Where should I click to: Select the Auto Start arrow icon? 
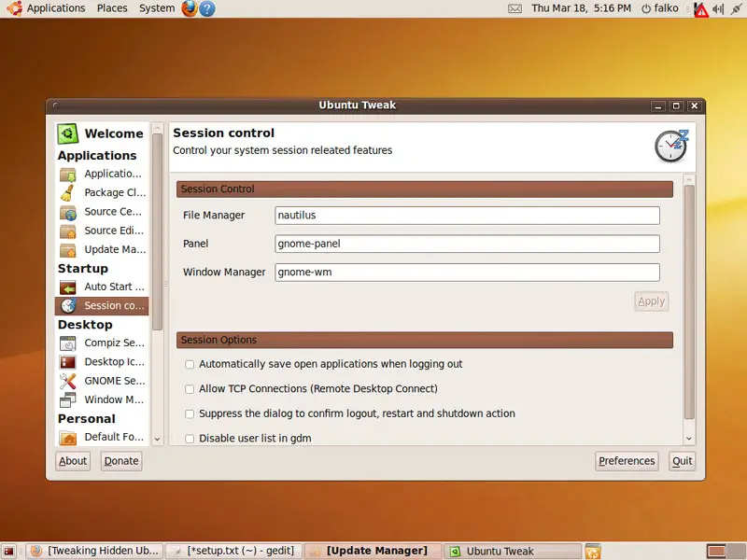tap(67, 287)
